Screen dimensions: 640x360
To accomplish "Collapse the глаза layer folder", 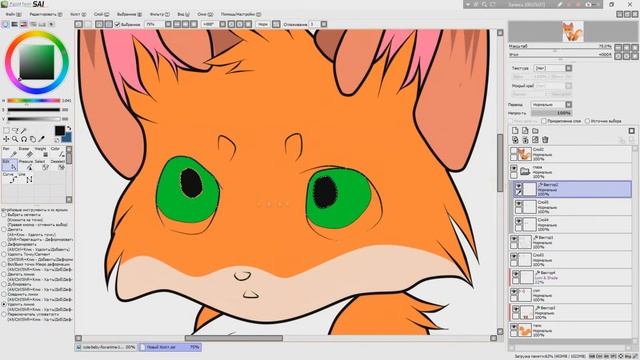I will 525,171.
